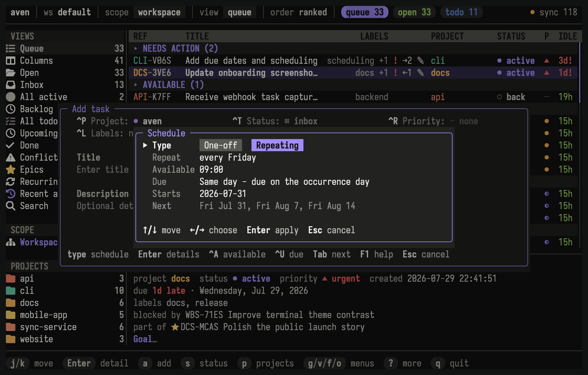Click the mobile-app project folder icon
The image size is (588, 375).
11,315
